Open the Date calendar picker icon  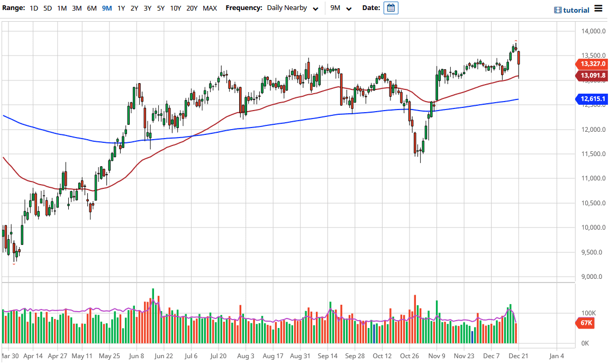390,8
